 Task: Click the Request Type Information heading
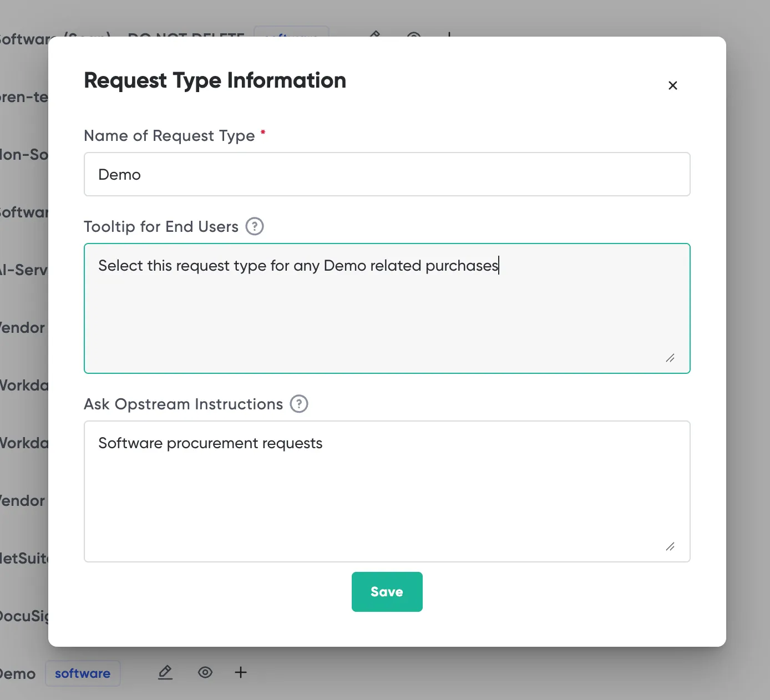pyautogui.click(x=215, y=80)
